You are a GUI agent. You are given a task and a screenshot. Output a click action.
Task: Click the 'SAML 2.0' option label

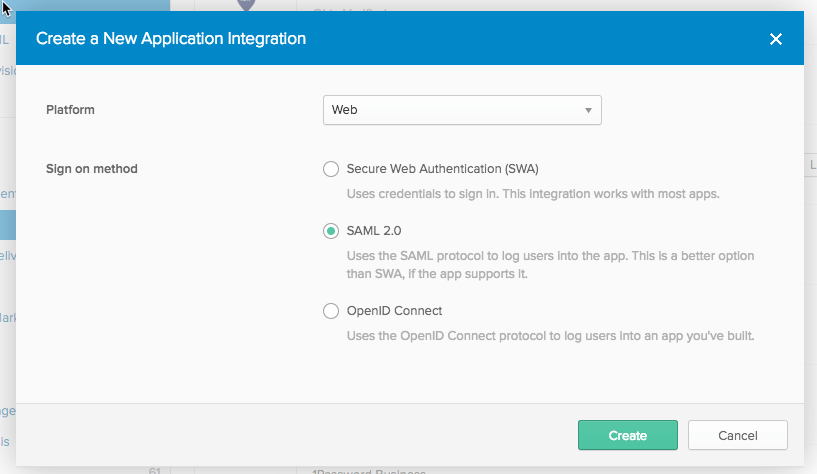373,231
